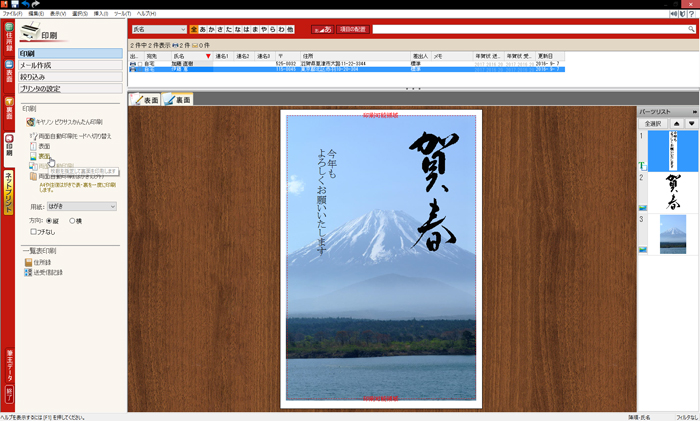Click the 表面 front-side print icon

point(34,146)
